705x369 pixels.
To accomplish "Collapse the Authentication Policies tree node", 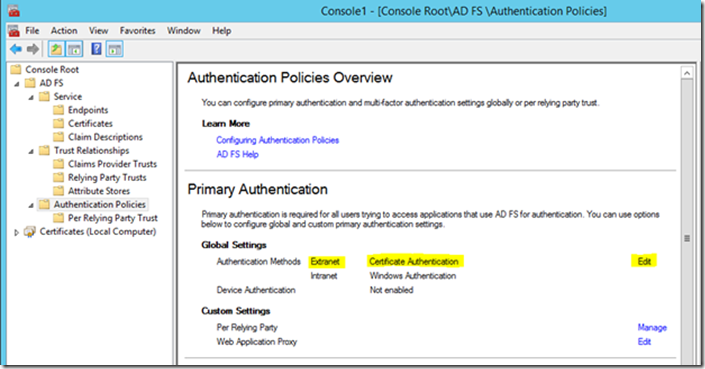I will point(31,205).
